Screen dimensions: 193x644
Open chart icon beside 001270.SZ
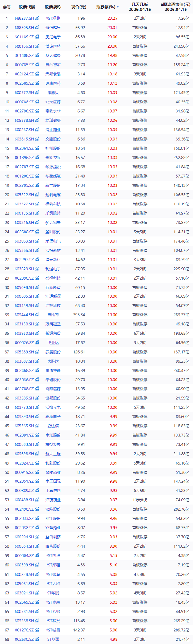point(37,630)
